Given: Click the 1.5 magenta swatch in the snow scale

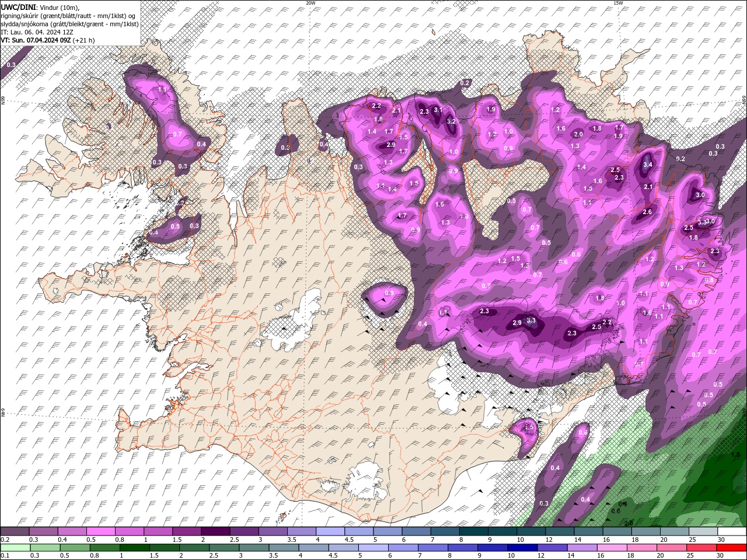Looking at the screenshot, I should (x=186, y=531).
